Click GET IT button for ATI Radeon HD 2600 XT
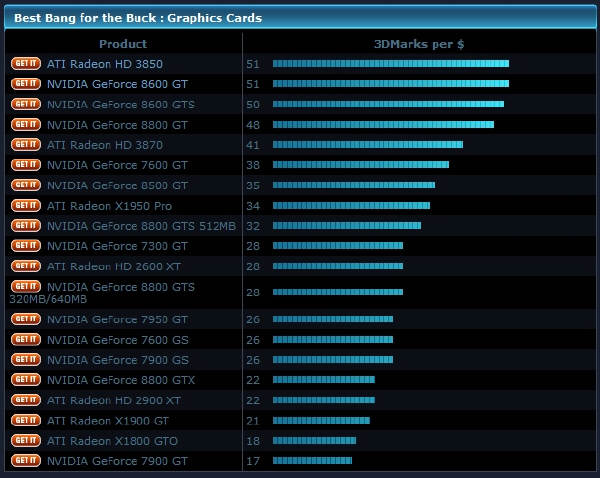600x478 pixels. [x=26, y=266]
